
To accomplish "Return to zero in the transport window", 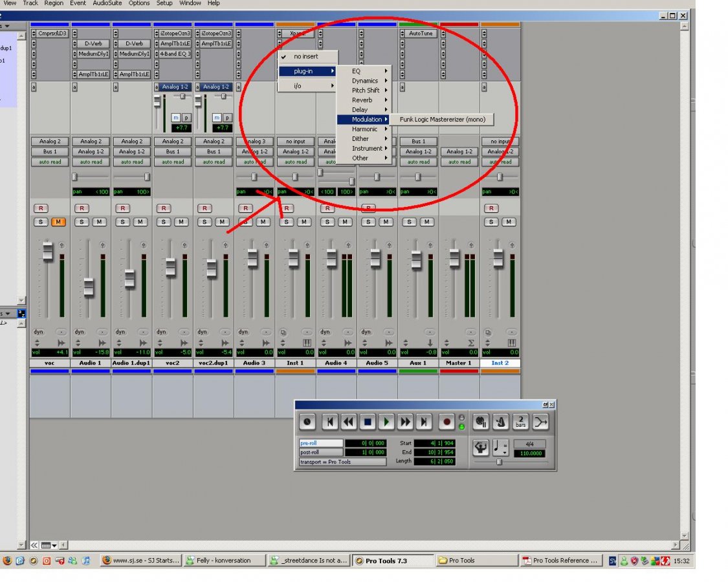I will 329,422.
